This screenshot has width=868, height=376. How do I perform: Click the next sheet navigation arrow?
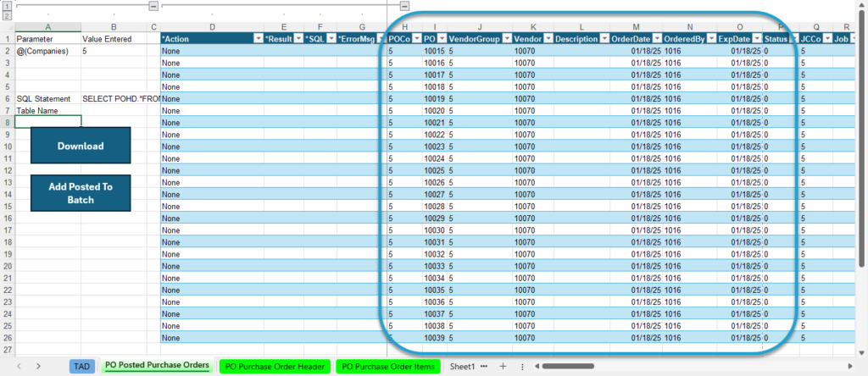point(38,366)
